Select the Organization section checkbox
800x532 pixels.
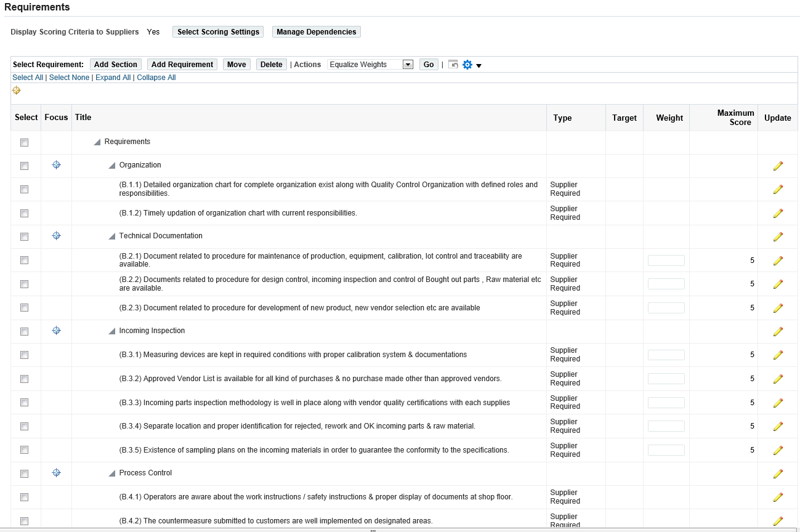point(24,166)
